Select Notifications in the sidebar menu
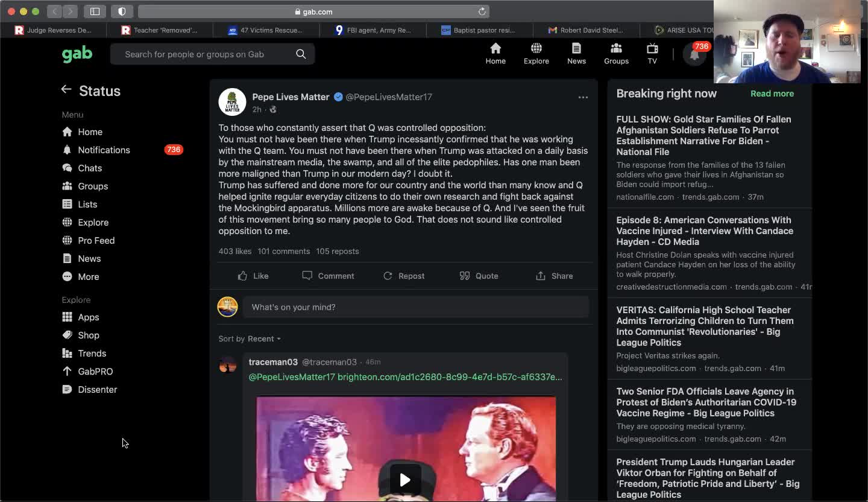 coord(96,150)
